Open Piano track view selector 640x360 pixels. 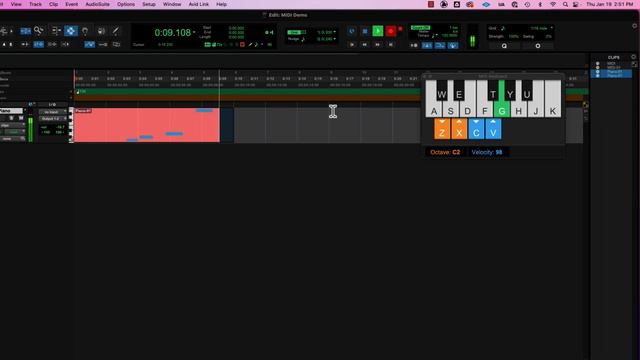pos(12,125)
